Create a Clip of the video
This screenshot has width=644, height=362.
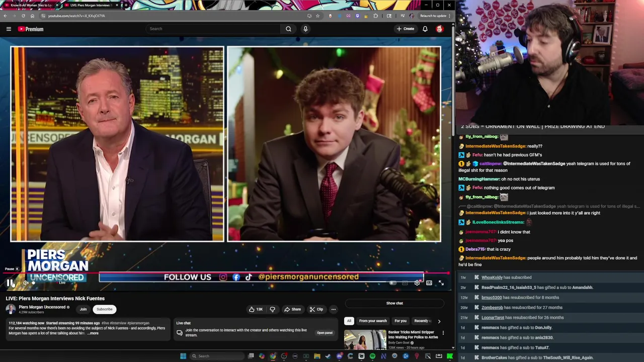point(316,309)
